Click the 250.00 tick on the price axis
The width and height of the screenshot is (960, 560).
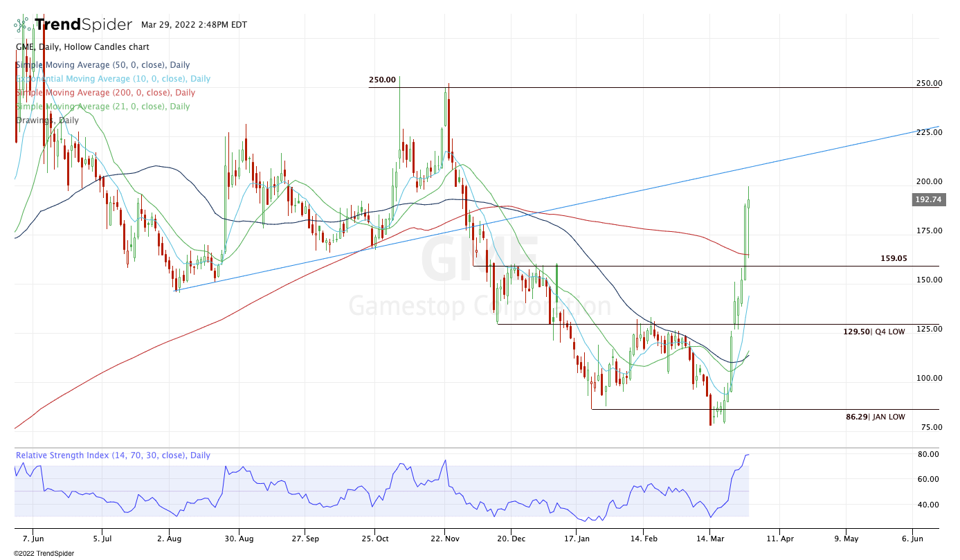(928, 83)
